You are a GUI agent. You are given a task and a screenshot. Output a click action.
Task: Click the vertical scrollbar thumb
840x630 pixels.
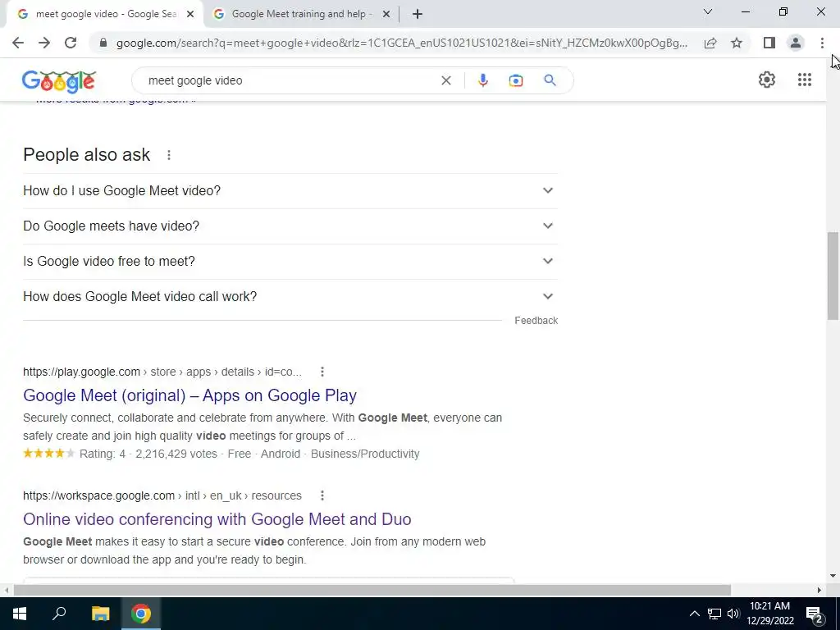(833, 276)
